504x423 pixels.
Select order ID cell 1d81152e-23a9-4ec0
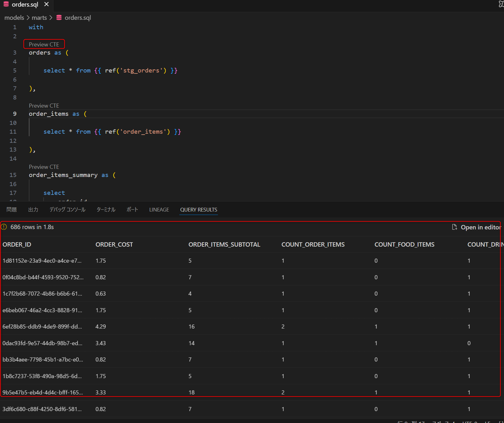pos(42,261)
